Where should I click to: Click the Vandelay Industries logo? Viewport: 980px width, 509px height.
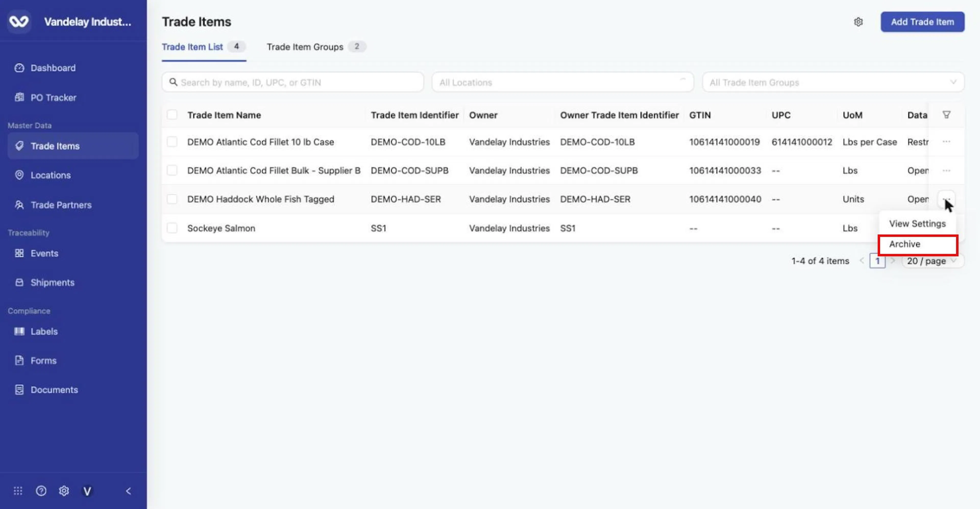pos(19,22)
